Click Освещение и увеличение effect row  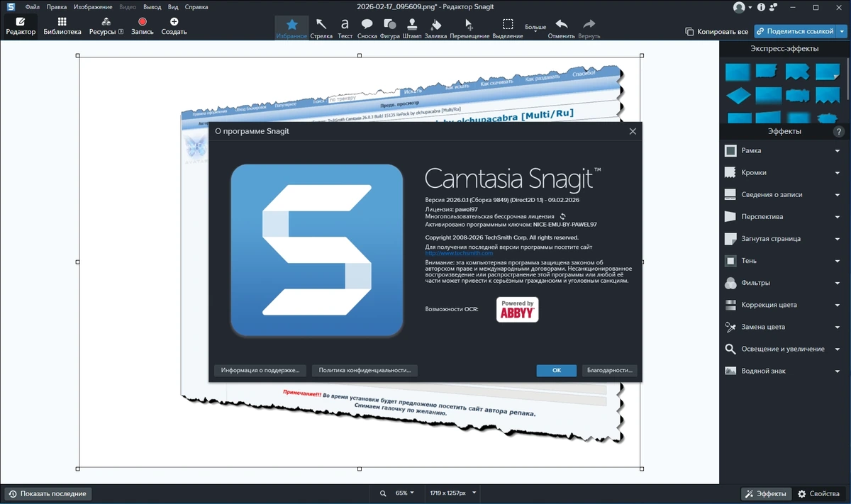pyautogui.click(x=783, y=349)
